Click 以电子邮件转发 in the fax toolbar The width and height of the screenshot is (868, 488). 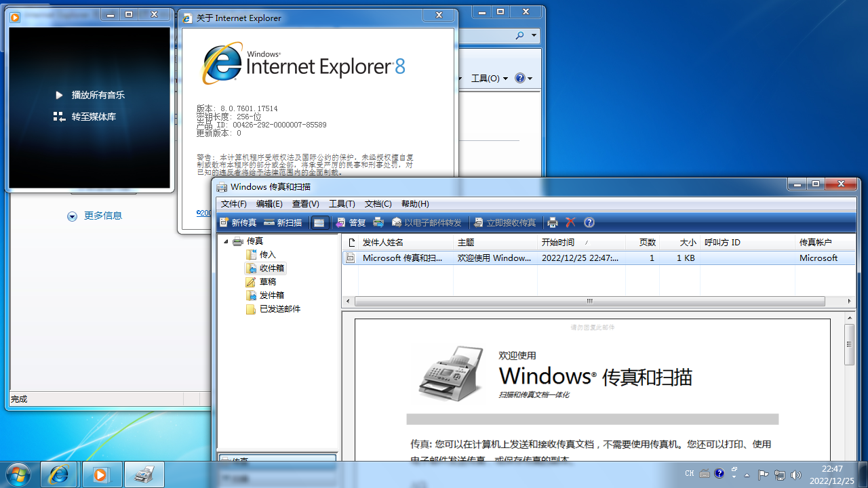(x=427, y=222)
